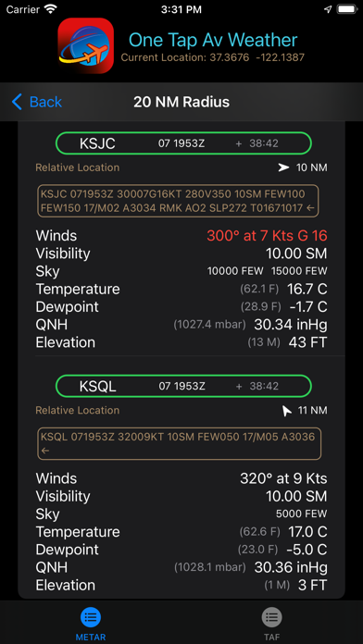Tap the One Tap Av Weather title
The height and width of the screenshot is (644, 363).
click(x=213, y=41)
